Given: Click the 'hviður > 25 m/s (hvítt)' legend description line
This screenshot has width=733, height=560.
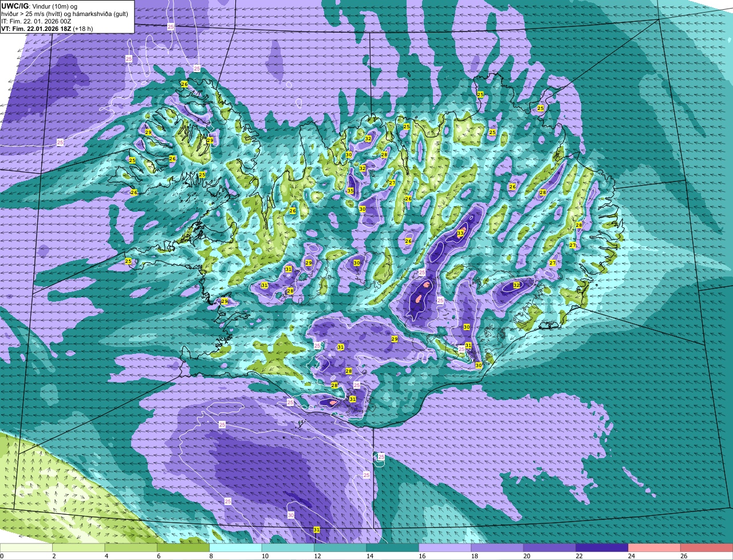Looking at the screenshot, I should point(65,14).
